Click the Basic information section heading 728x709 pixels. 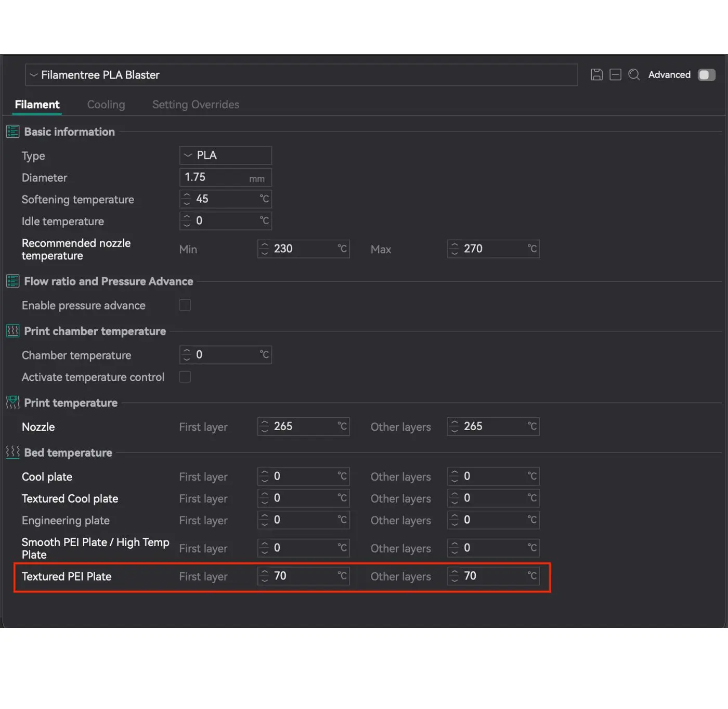pos(69,132)
